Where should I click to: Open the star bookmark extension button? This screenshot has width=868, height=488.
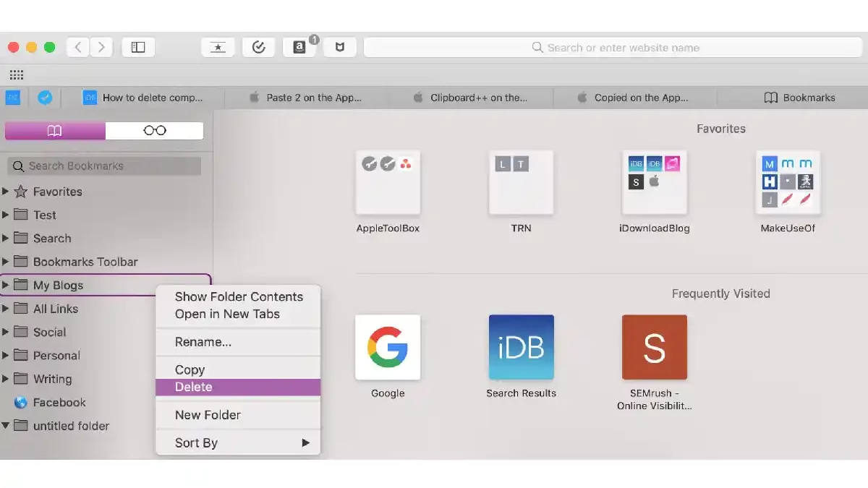(x=218, y=47)
